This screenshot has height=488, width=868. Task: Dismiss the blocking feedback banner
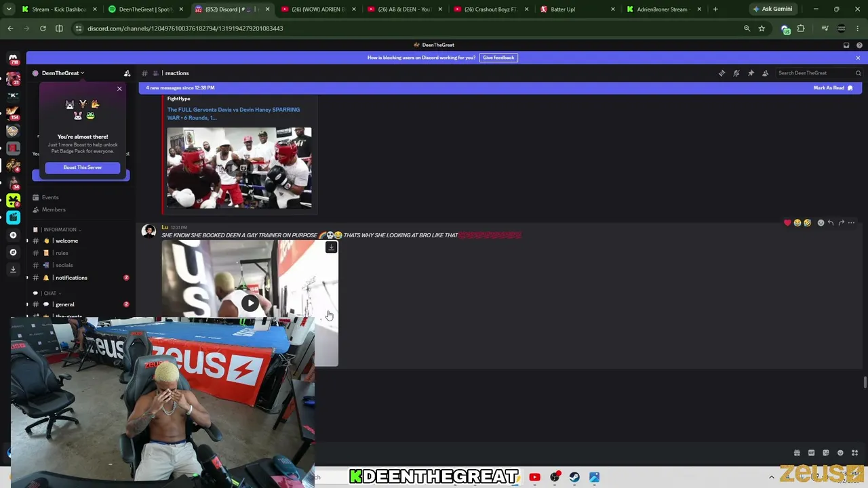[858, 58]
